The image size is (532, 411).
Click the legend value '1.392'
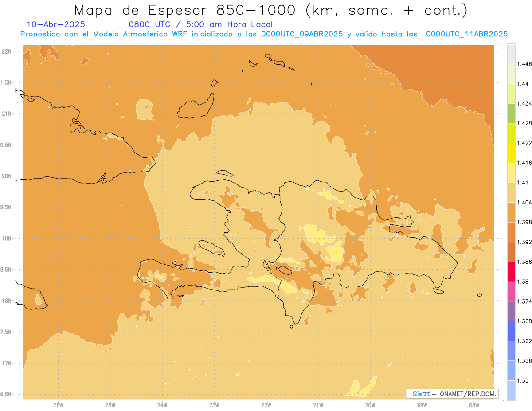coord(524,242)
